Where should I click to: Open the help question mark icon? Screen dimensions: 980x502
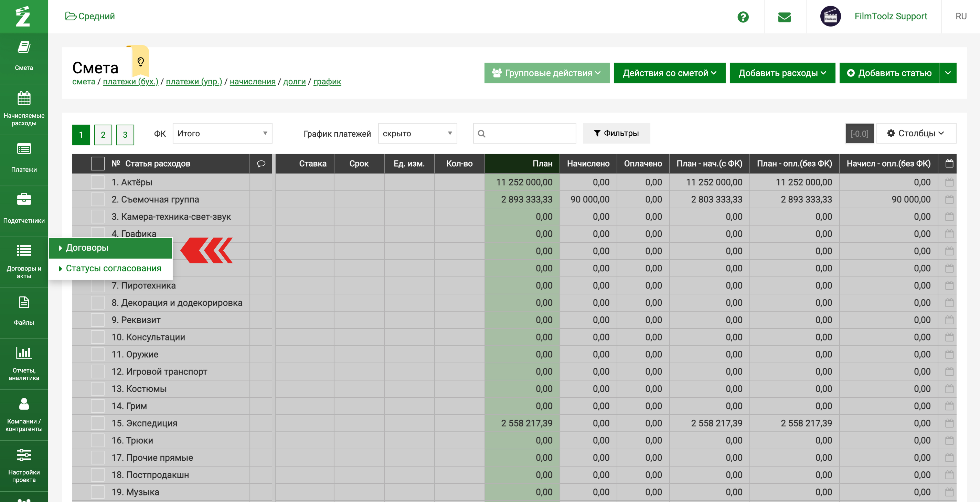[x=743, y=17]
